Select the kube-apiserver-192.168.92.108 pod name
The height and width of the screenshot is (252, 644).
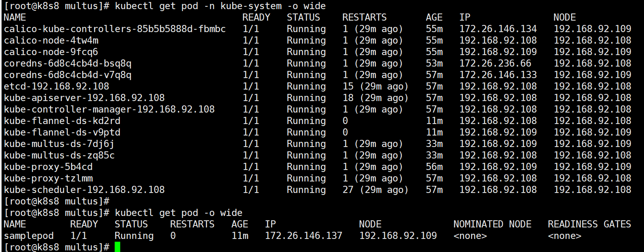84,98
